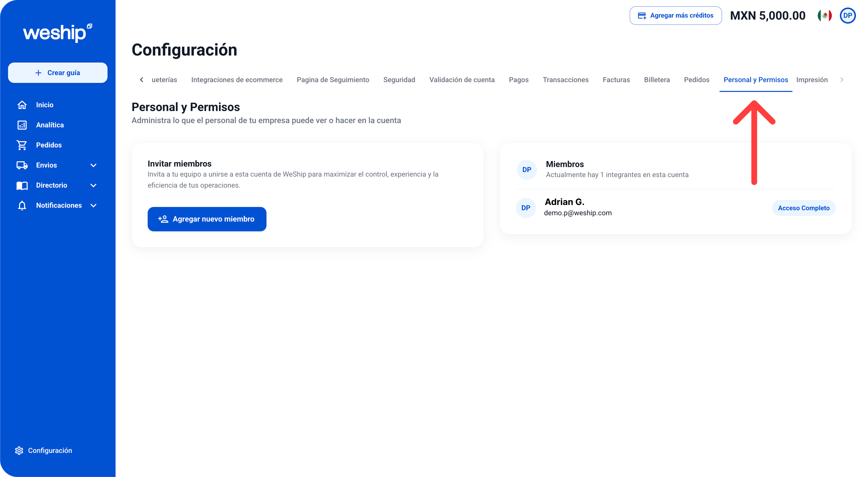
Task: Click Agregar nuevo miembro button
Action: click(207, 219)
